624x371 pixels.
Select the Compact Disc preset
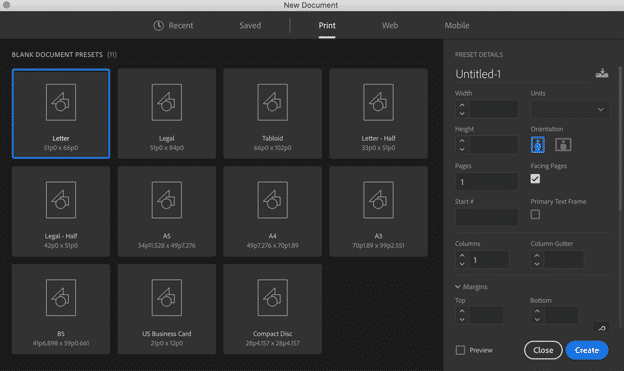(x=273, y=309)
